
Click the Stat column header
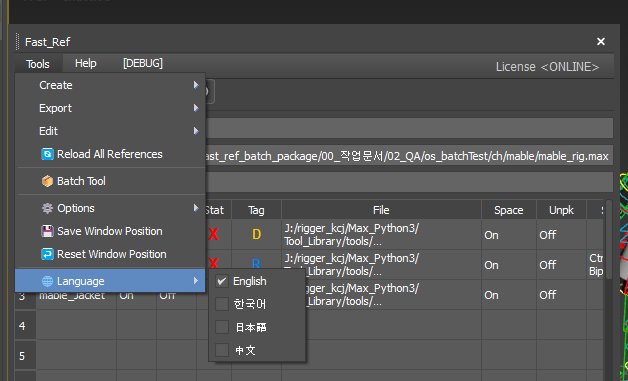click(x=218, y=210)
